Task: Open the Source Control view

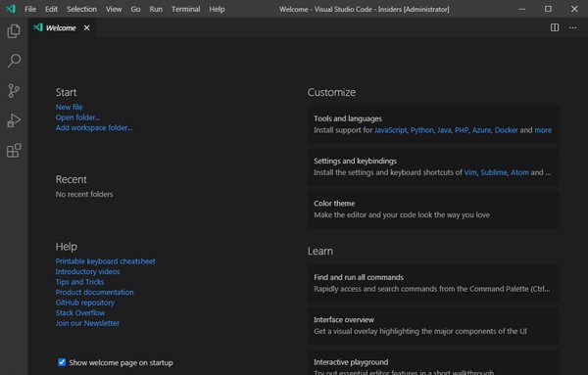Action: pyautogui.click(x=14, y=91)
